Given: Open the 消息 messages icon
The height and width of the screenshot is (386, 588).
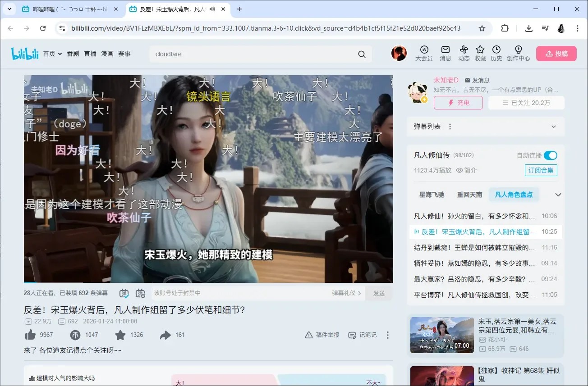Looking at the screenshot, I should [x=446, y=53].
